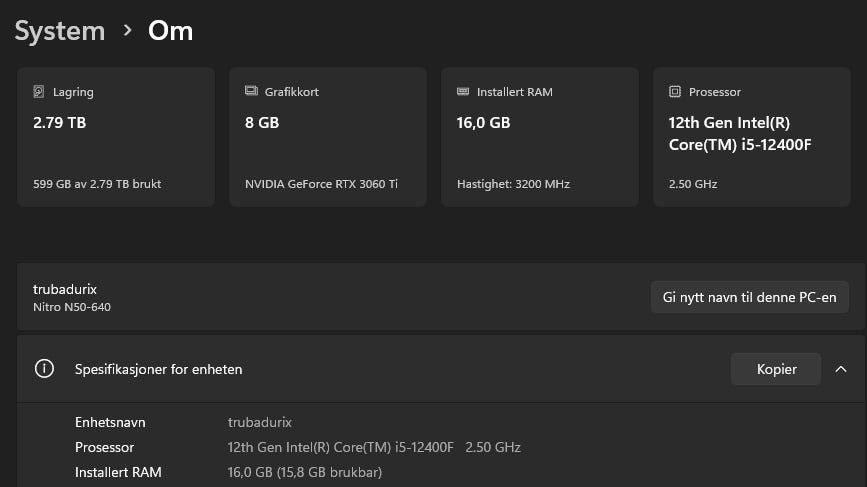Screen dimensions: 867x487
Task: Click the info icon beside Spesifikasjoner
Action: pos(44,369)
